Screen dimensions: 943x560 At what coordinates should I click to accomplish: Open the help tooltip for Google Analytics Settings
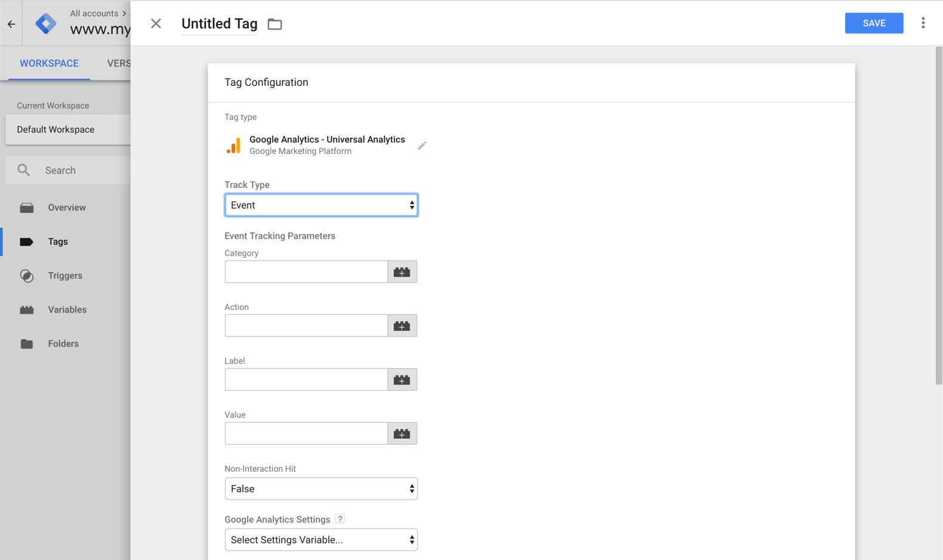[340, 519]
